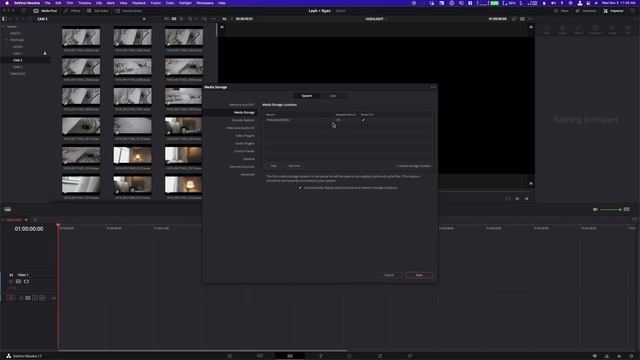
Task: Toggle the bin list sidebar icon
Action: [4, 19]
